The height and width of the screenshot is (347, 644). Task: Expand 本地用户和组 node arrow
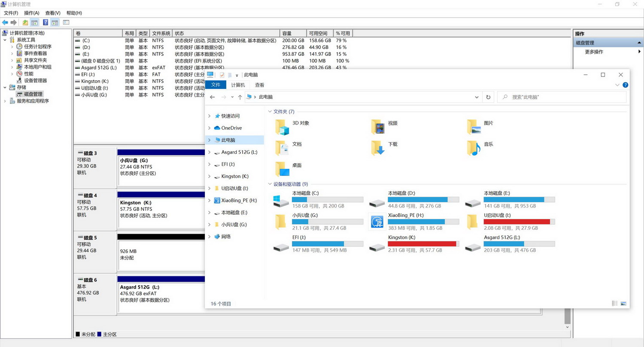(12, 67)
